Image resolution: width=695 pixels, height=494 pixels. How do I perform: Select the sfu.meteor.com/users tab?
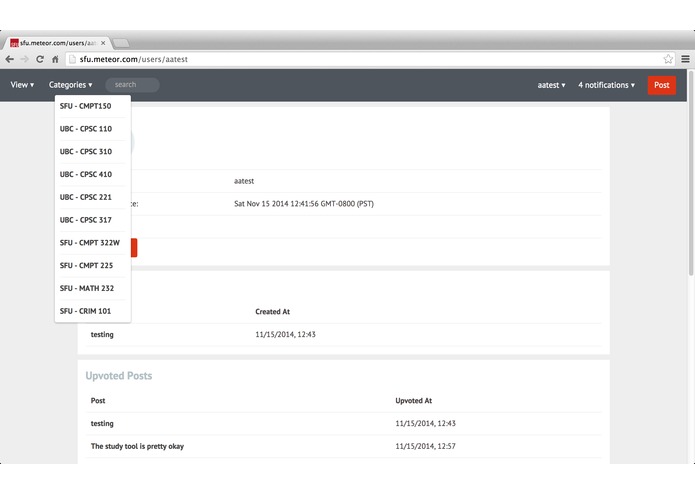pos(57,43)
